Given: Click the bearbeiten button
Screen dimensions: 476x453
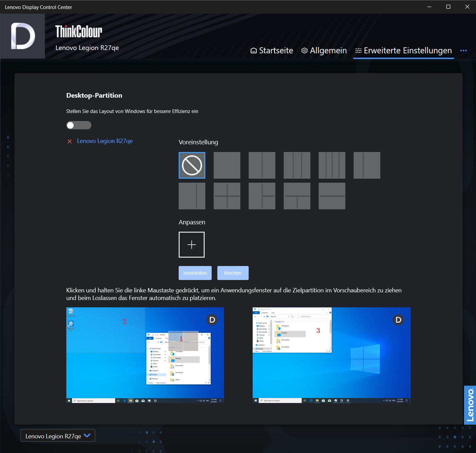Looking at the screenshot, I should 195,273.
